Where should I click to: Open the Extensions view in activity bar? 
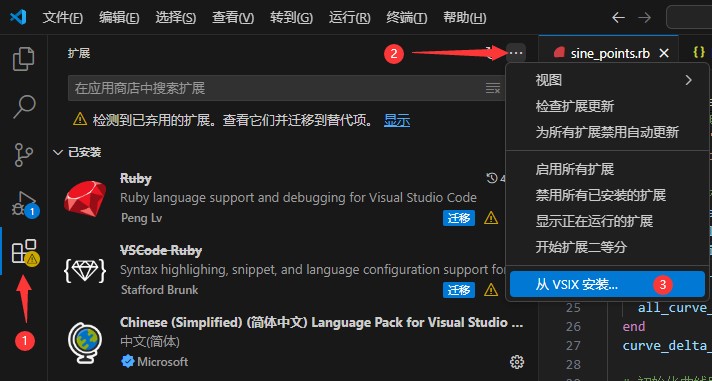click(x=25, y=252)
